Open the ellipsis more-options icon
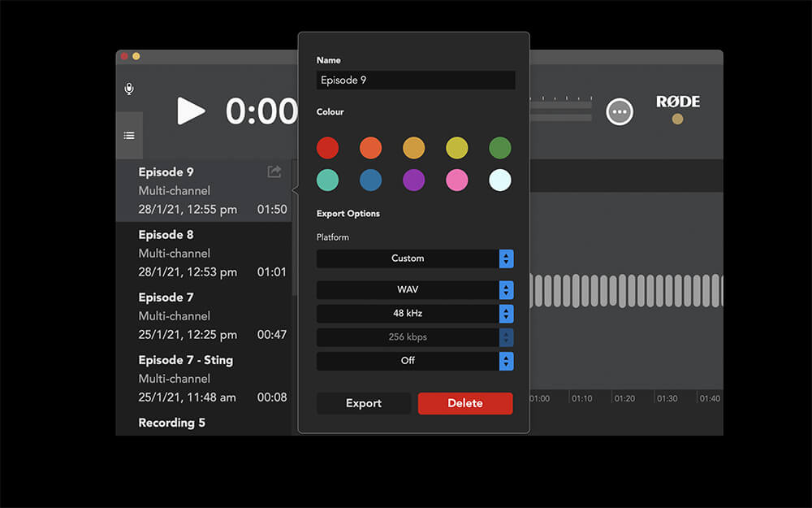Viewport: 812px width, 508px height. click(x=620, y=111)
